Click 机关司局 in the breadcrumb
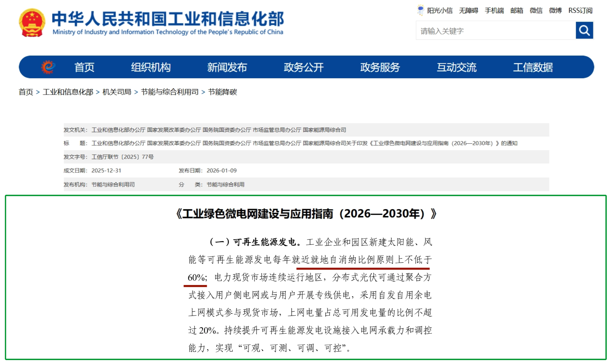 click(117, 92)
